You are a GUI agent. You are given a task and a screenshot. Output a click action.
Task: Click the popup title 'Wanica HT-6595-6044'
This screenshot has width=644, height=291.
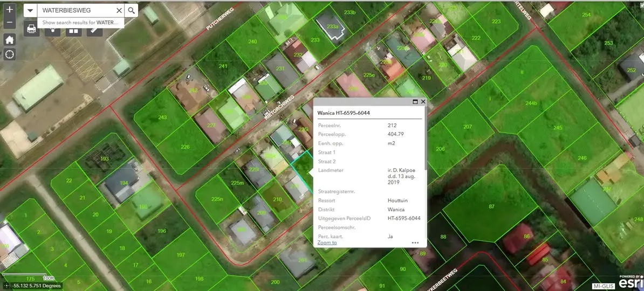click(x=344, y=113)
